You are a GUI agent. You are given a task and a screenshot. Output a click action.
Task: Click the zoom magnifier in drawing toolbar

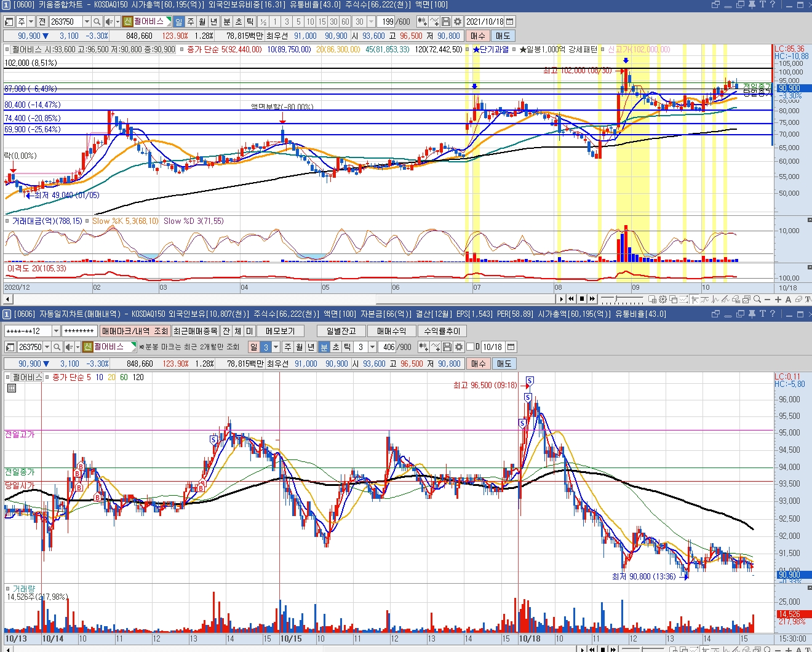tap(757, 299)
